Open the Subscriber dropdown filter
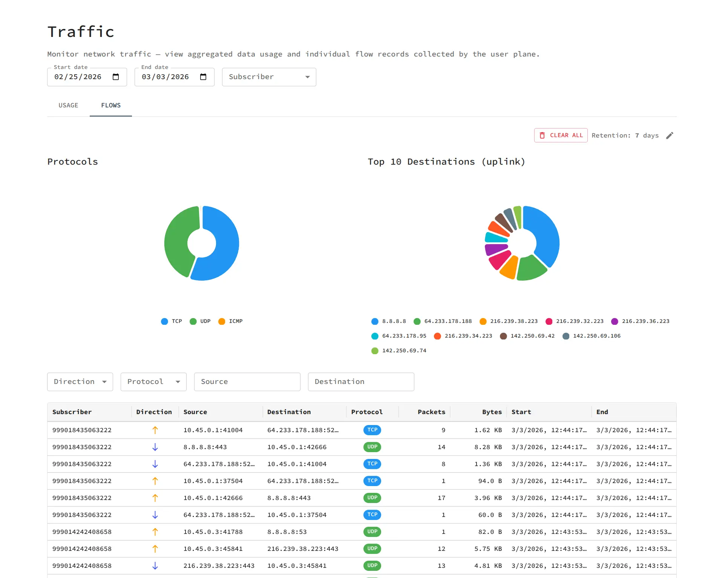This screenshot has width=728, height=578. pyautogui.click(x=269, y=77)
